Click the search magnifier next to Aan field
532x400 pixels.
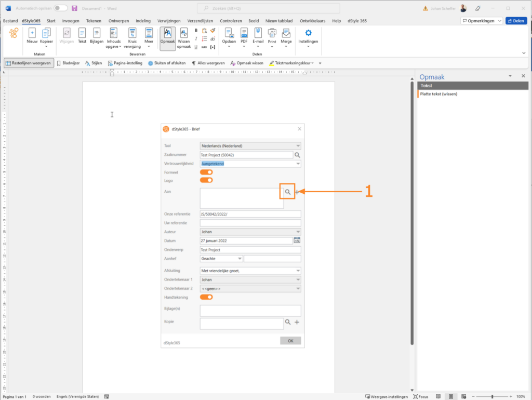pyautogui.click(x=287, y=192)
